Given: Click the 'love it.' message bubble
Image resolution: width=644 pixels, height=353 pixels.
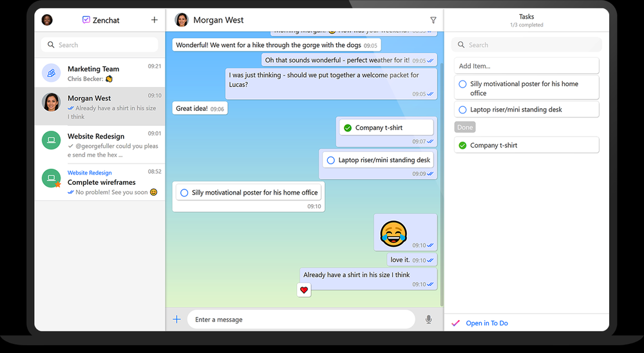Looking at the screenshot, I should tap(412, 260).
